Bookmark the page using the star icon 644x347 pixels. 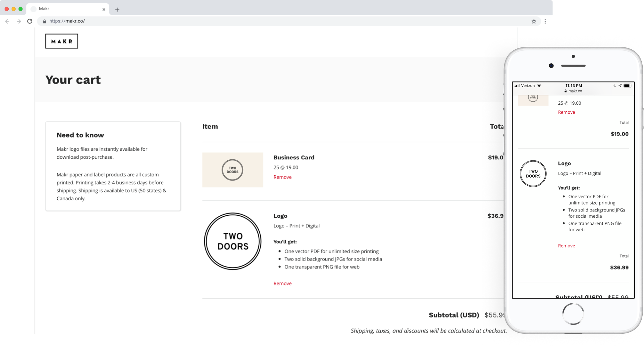[534, 21]
